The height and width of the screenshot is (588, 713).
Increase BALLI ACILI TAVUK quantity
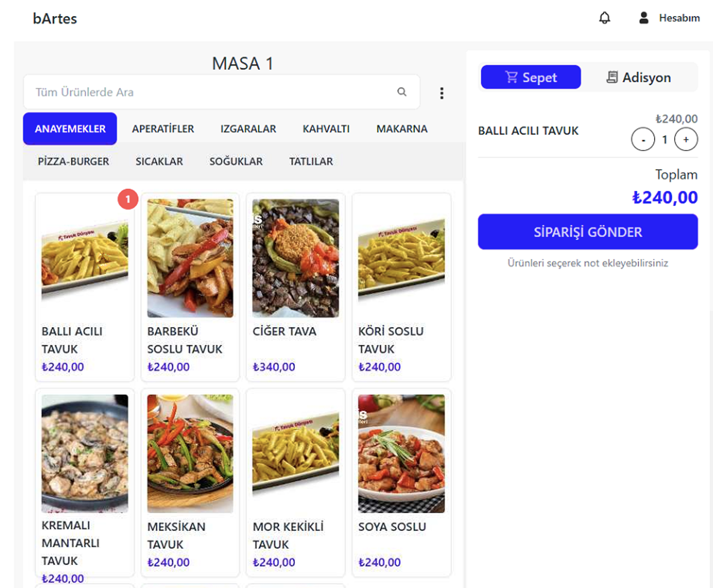(x=686, y=139)
